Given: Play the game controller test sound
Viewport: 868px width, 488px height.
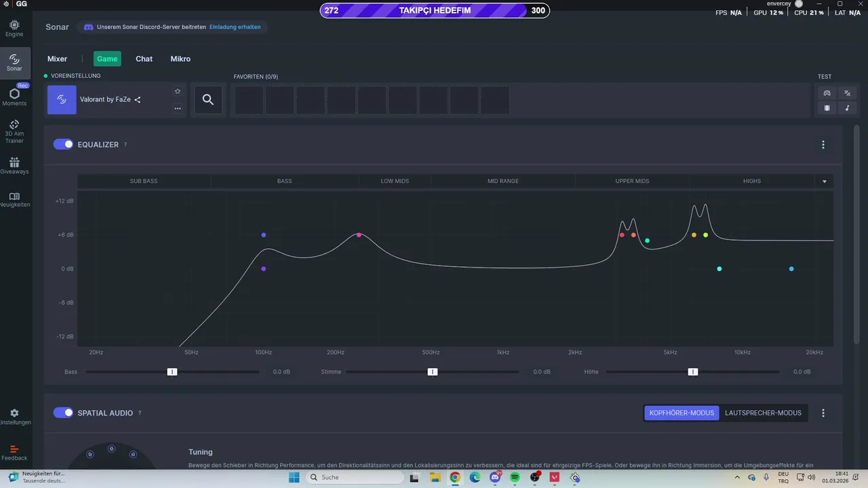Looking at the screenshot, I should pos(827,93).
